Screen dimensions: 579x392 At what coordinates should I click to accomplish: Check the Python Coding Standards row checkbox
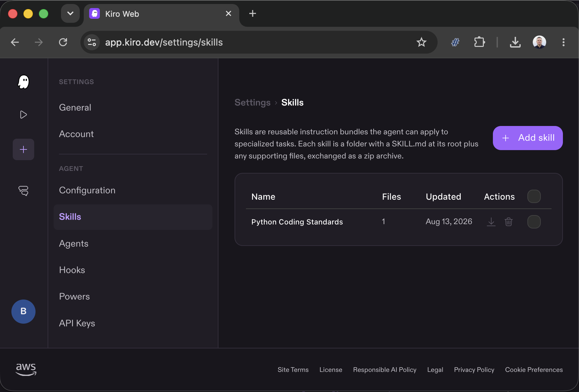[x=534, y=222]
